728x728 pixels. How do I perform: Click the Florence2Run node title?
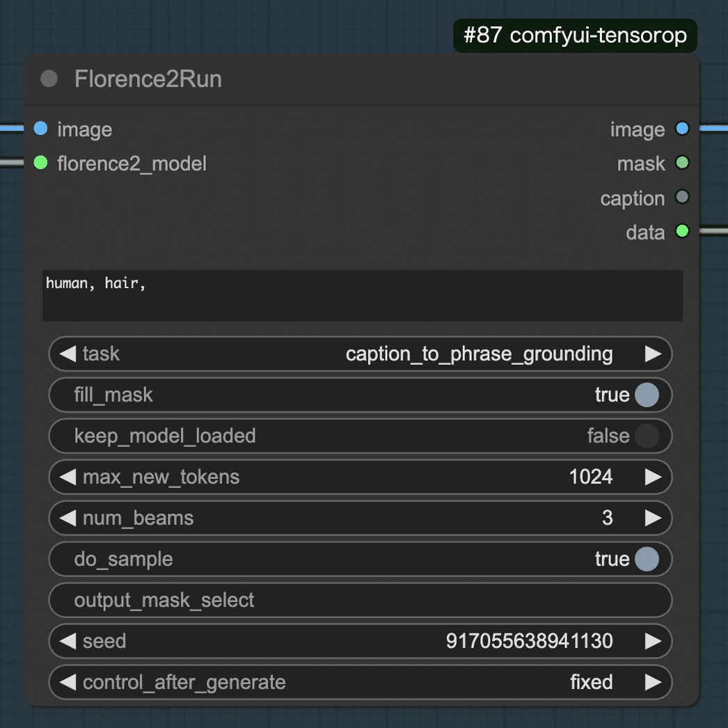(148, 79)
